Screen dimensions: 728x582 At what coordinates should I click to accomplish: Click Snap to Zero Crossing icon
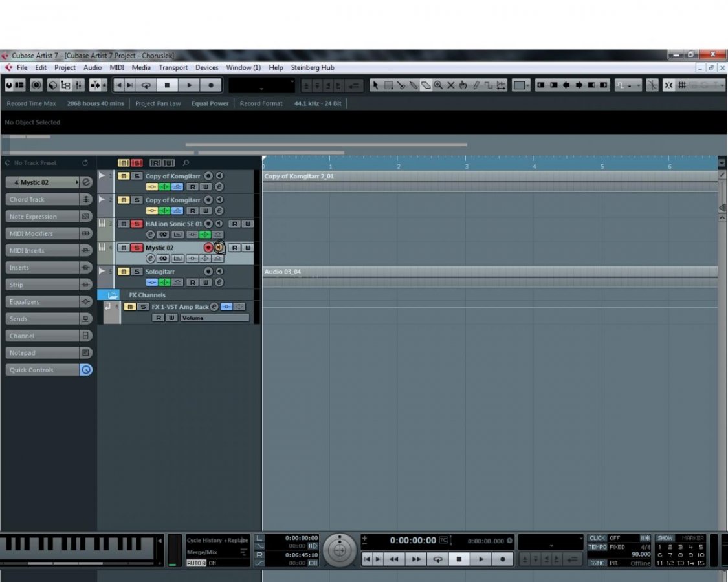(x=652, y=85)
